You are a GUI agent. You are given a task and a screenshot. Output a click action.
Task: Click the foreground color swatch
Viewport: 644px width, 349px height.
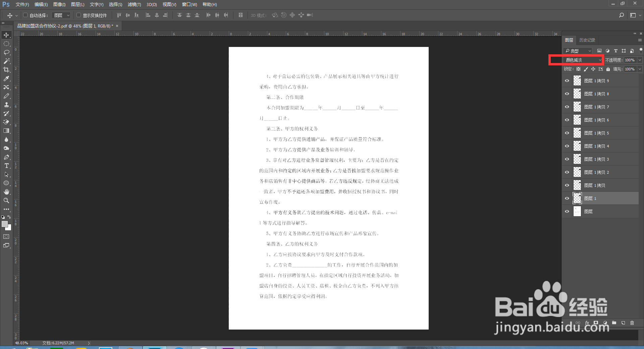click(x=5, y=224)
